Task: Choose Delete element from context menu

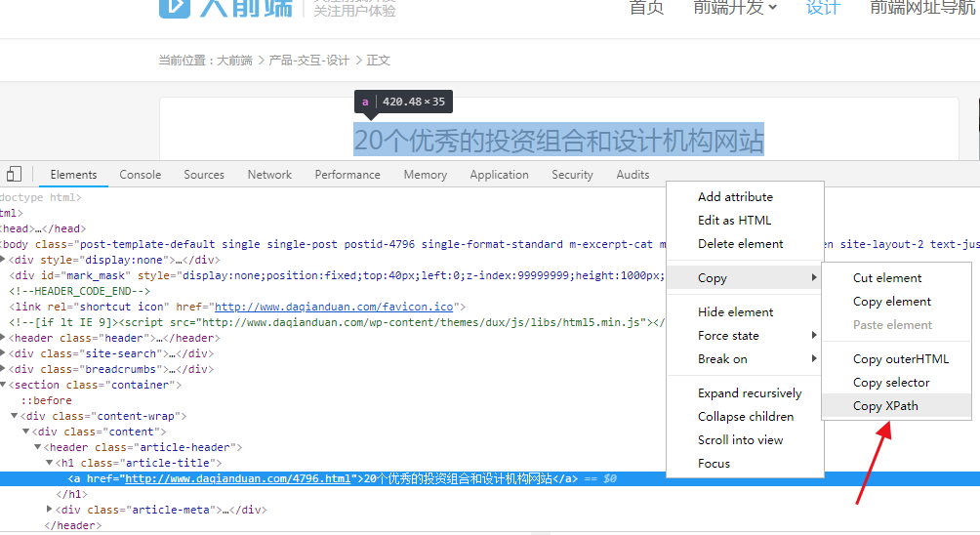Action: pos(745,244)
